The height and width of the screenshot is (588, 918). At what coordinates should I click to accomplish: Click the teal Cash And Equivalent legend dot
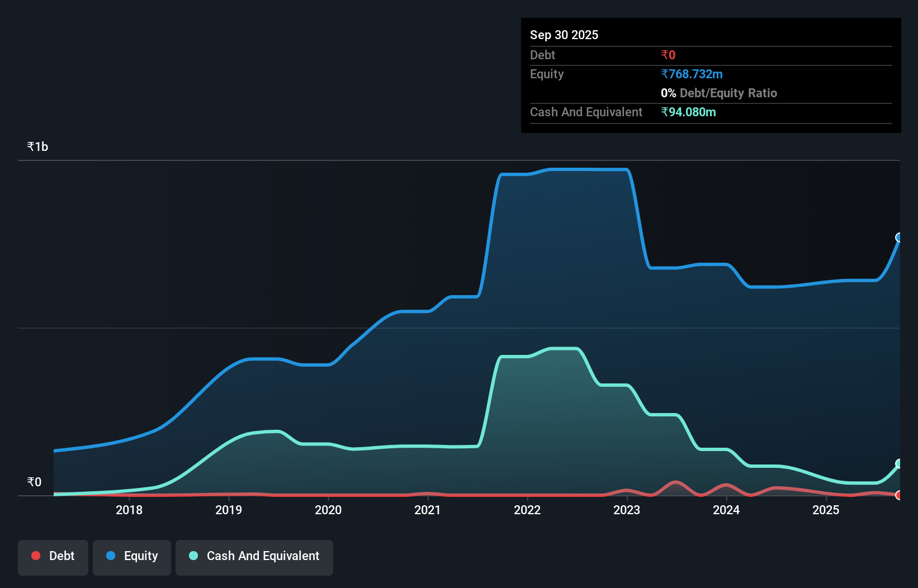click(193, 556)
